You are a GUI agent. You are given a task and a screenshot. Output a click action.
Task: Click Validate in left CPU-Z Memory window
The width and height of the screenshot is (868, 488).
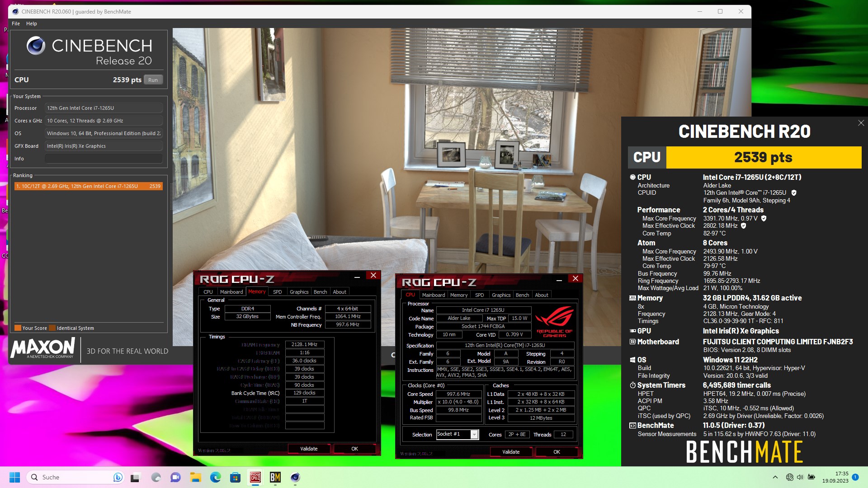click(309, 449)
